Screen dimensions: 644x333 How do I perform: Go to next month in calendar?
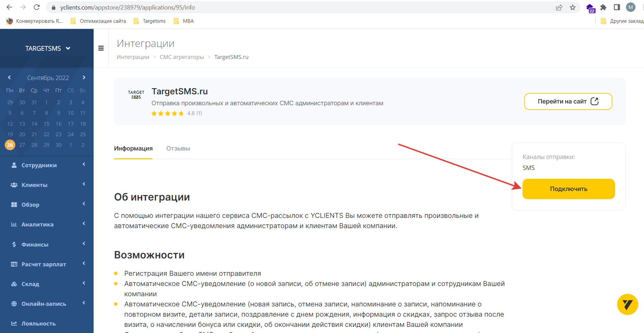coord(84,78)
